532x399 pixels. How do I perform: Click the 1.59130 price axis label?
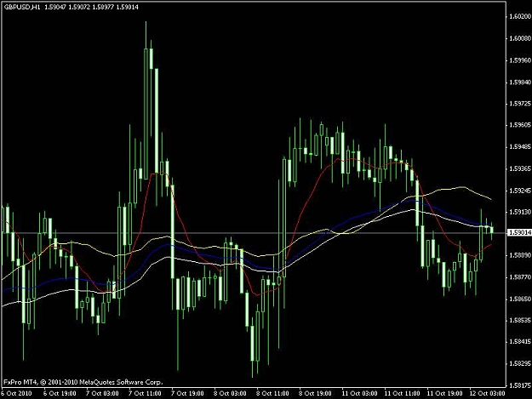click(519, 212)
